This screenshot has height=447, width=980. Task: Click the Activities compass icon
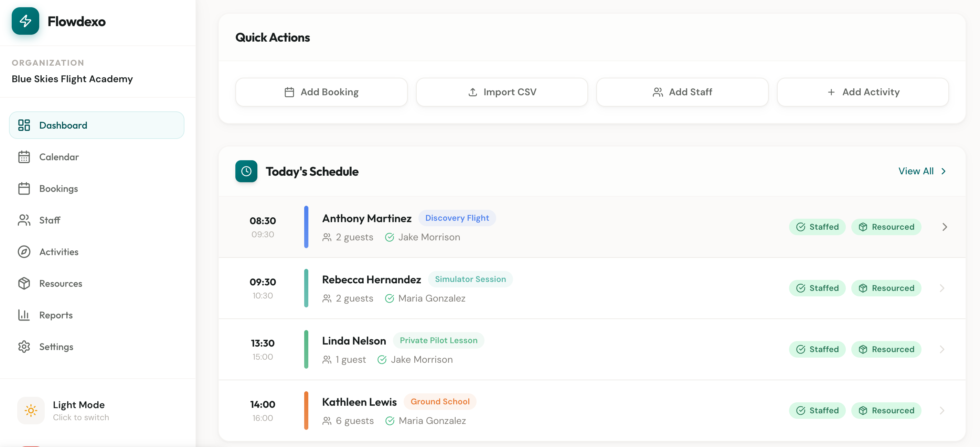coord(24,252)
